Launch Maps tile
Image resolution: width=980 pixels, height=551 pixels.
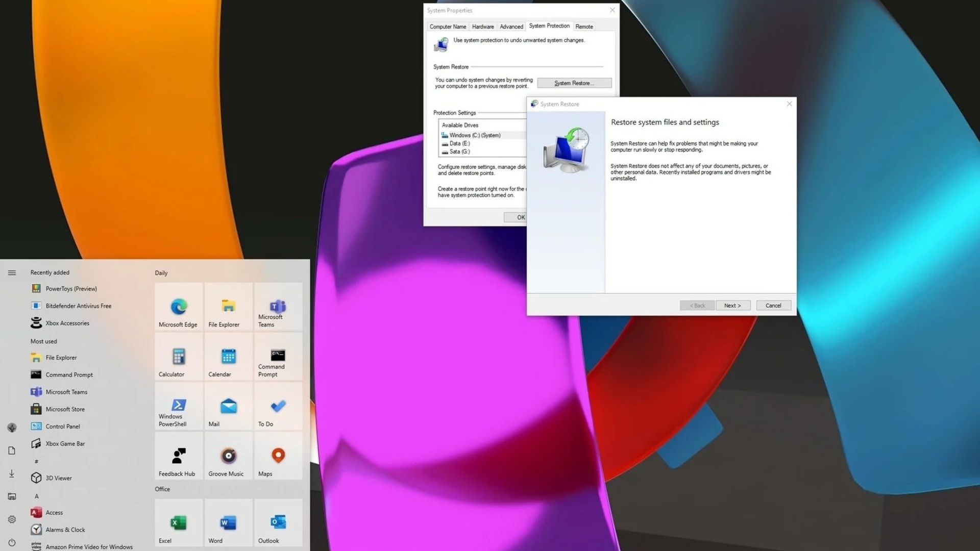pyautogui.click(x=278, y=456)
